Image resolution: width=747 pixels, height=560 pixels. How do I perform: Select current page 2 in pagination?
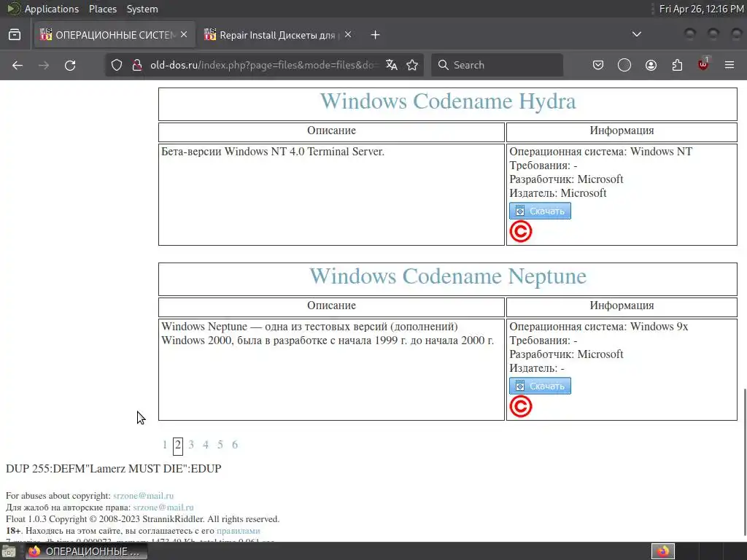(x=178, y=446)
